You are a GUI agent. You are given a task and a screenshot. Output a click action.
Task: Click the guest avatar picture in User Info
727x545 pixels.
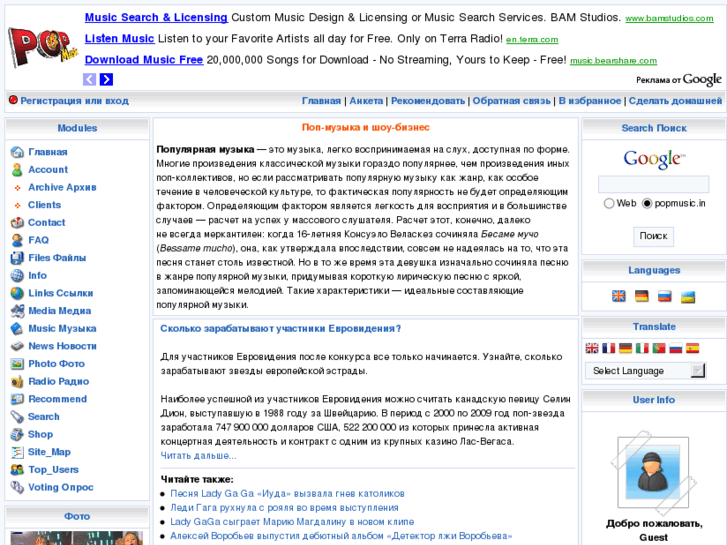pyautogui.click(x=653, y=472)
